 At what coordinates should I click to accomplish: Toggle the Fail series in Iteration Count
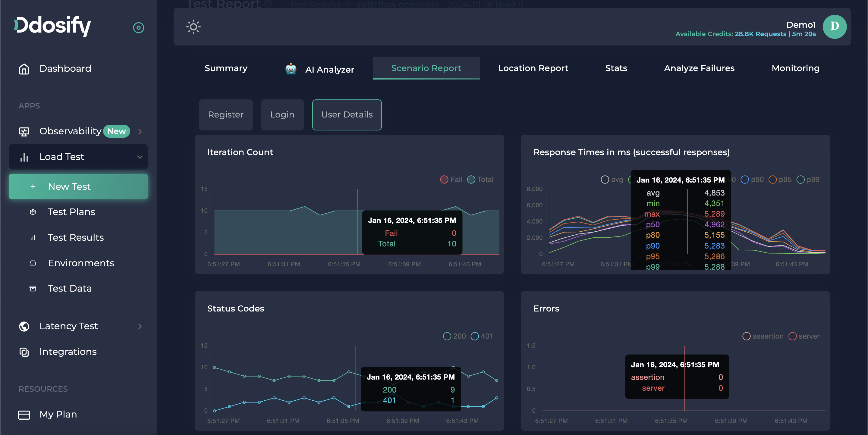(x=444, y=180)
